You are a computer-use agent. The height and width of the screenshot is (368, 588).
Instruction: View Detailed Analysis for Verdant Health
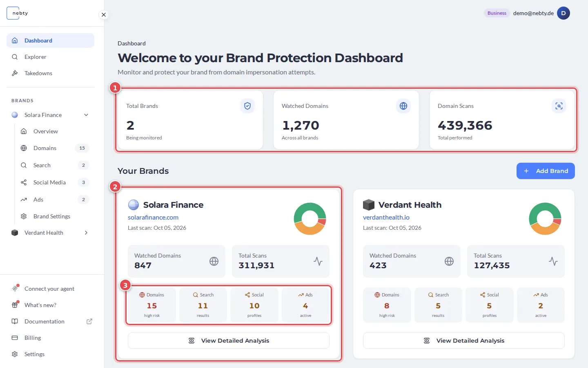pyautogui.click(x=464, y=341)
